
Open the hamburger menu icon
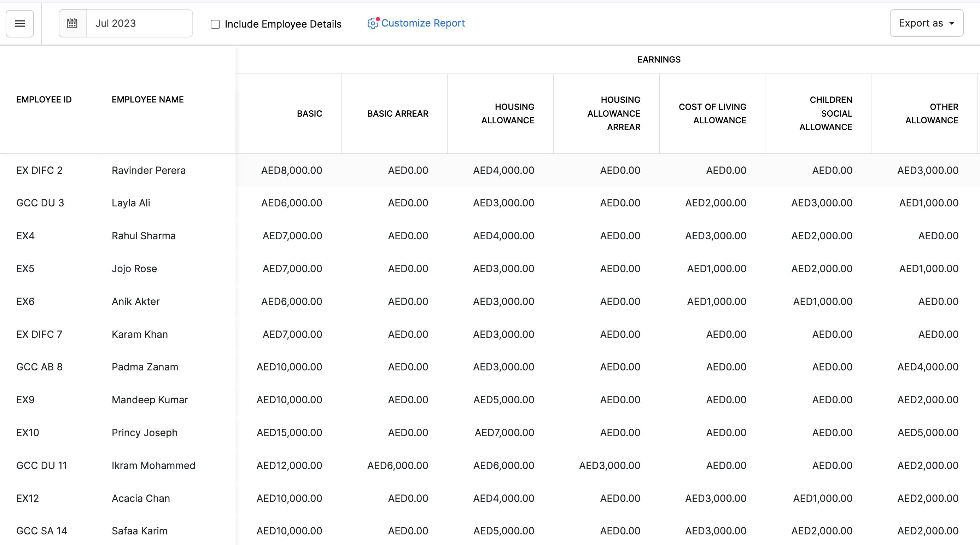coord(20,24)
